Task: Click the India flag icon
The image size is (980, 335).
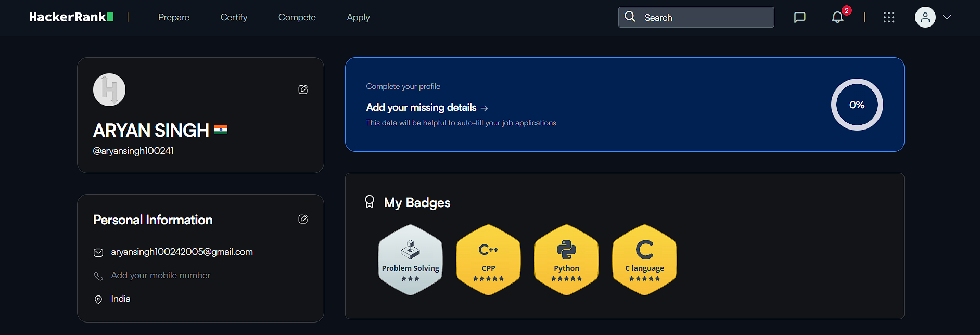Action: click(x=221, y=130)
